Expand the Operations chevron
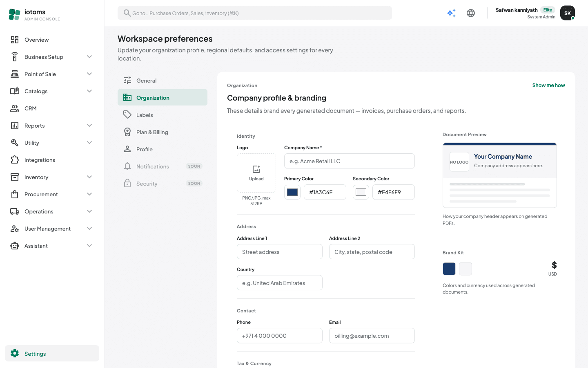588x368 pixels. click(89, 211)
